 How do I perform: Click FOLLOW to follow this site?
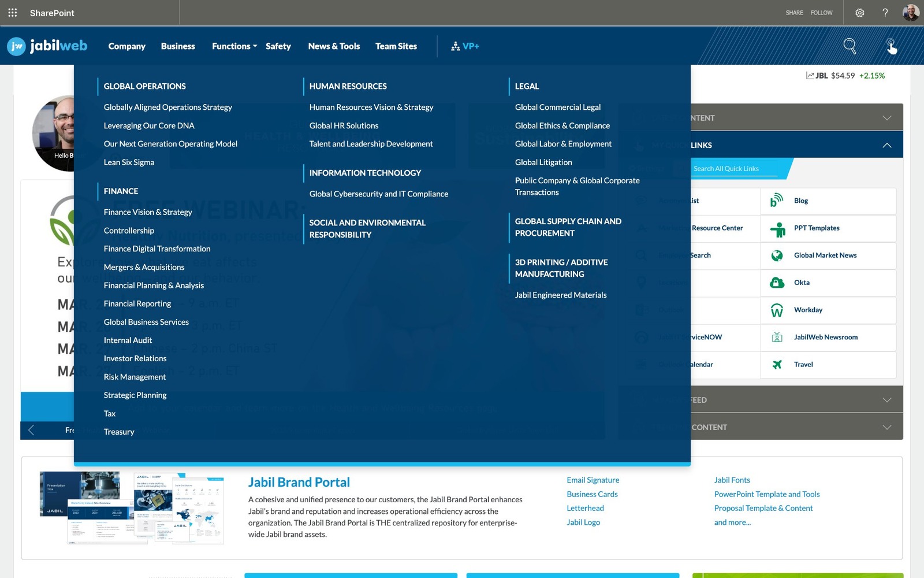[x=821, y=12]
